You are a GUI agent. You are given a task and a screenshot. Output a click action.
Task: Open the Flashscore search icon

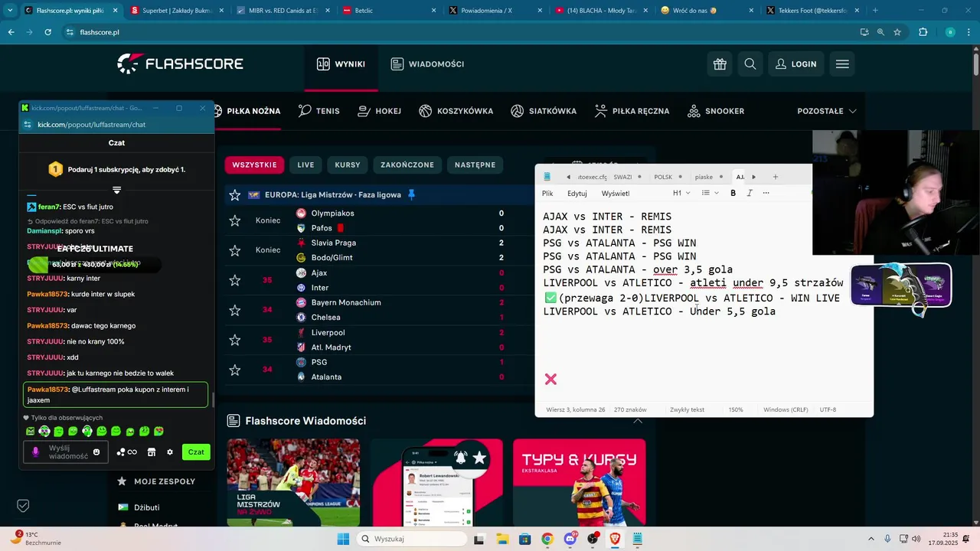pyautogui.click(x=750, y=64)
